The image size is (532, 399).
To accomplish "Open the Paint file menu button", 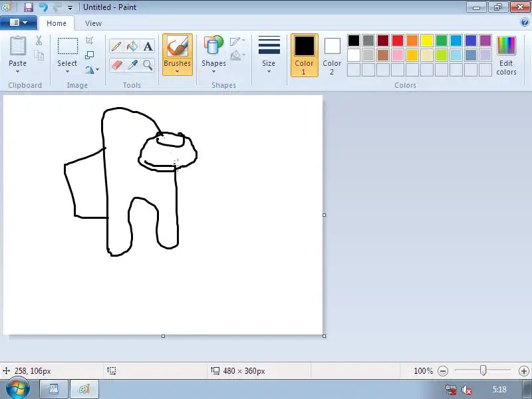I will click(19, 23).
